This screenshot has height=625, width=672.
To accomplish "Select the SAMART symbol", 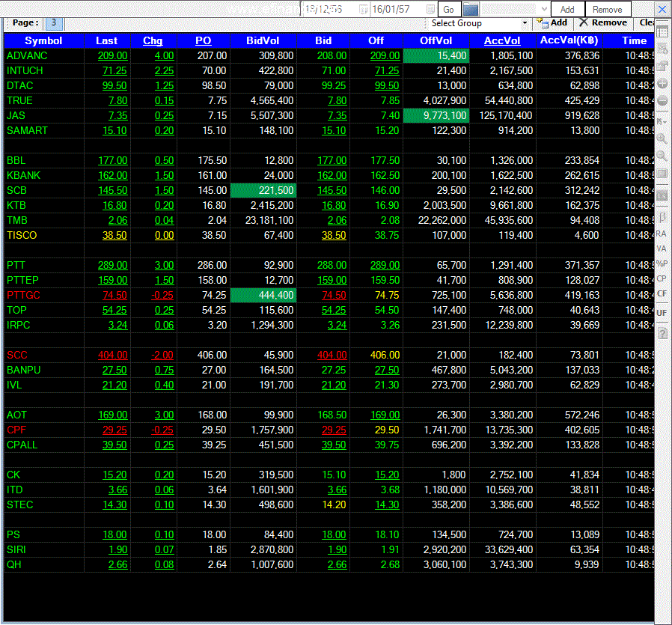I will click(x=27, y=131).
